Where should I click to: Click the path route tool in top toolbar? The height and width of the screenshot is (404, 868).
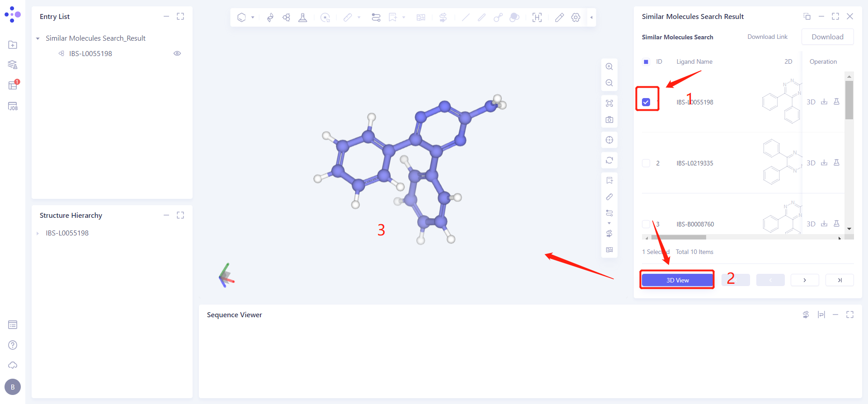(x=376, y=17)
